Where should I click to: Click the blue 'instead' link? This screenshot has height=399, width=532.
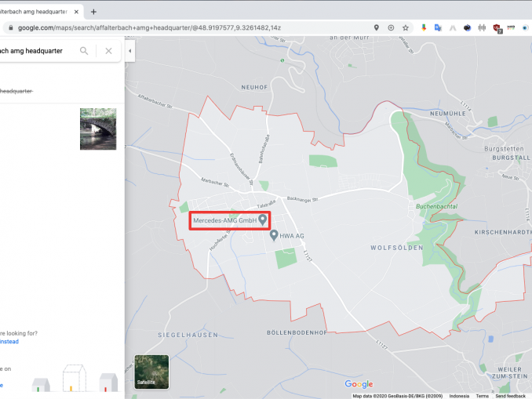[9, 342]
